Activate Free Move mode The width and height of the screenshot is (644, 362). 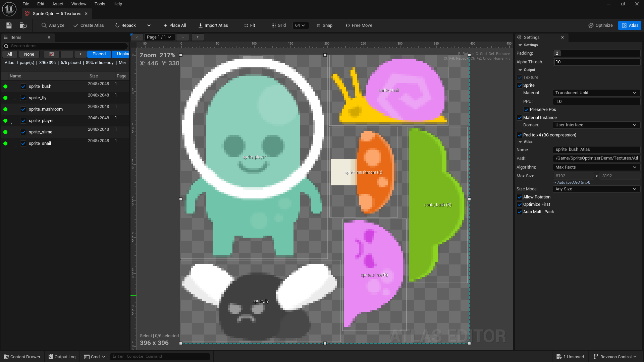(x=347, y=25)
